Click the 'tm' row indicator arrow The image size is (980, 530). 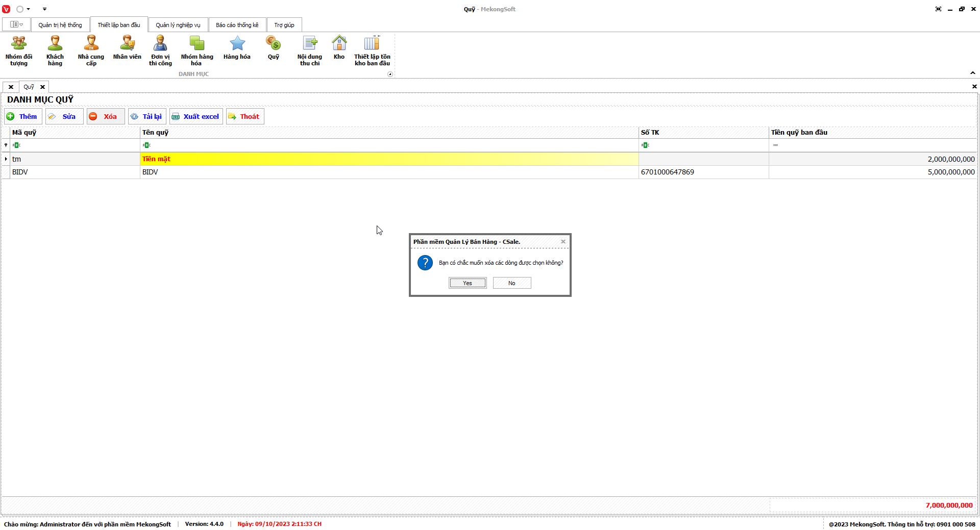tap(6, 159)
